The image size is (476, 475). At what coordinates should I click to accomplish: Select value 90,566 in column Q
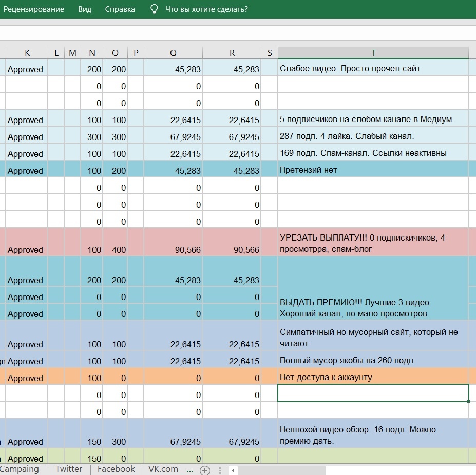pos(173,242)
